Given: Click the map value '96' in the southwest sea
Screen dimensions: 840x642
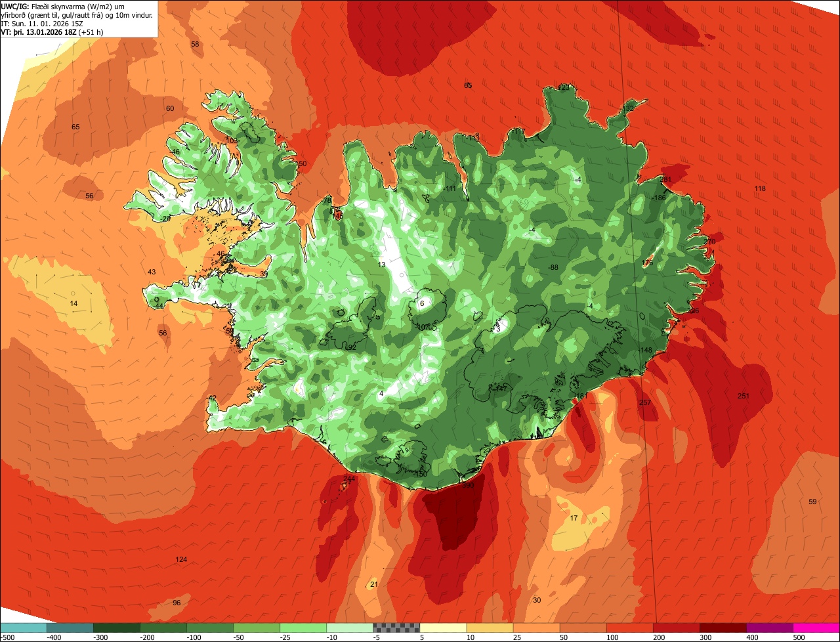Looking at the screenshot, I should click(177, 603).
